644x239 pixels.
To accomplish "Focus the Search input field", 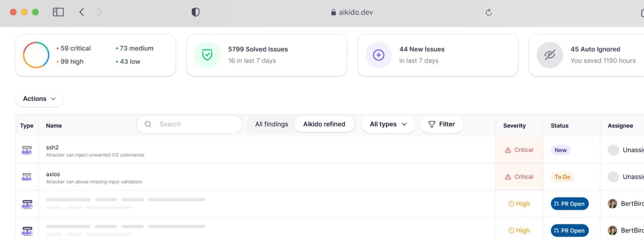I will click(189, 124).
